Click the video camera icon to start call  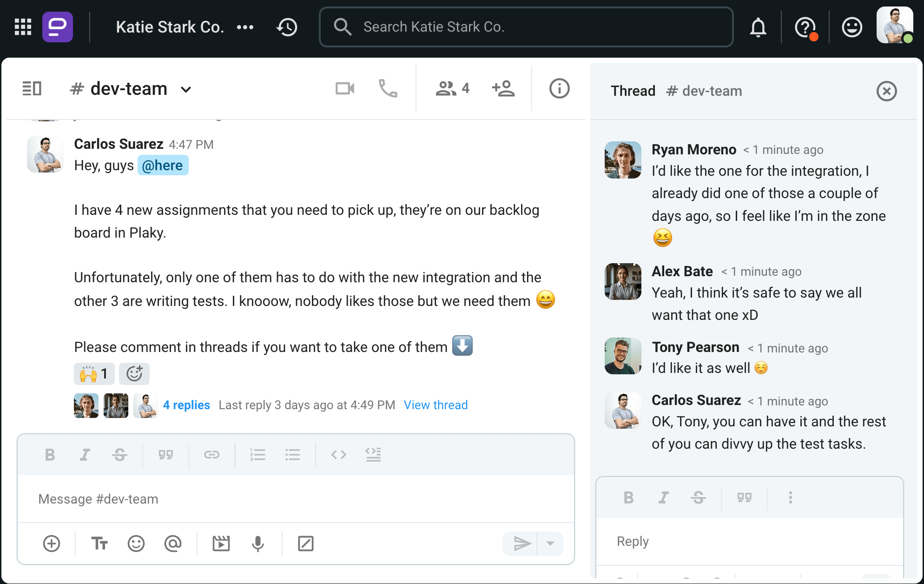(345, 88)
